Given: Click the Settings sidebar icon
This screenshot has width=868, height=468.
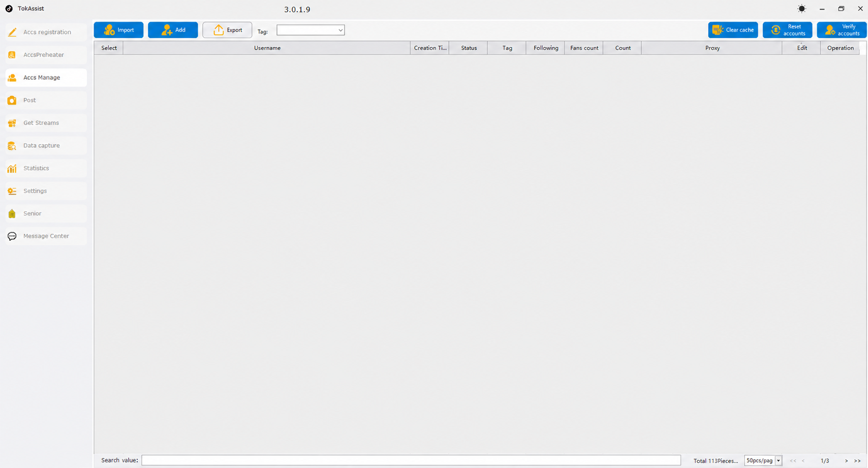Looking at the screenshot, I should [x=12, y=191].
